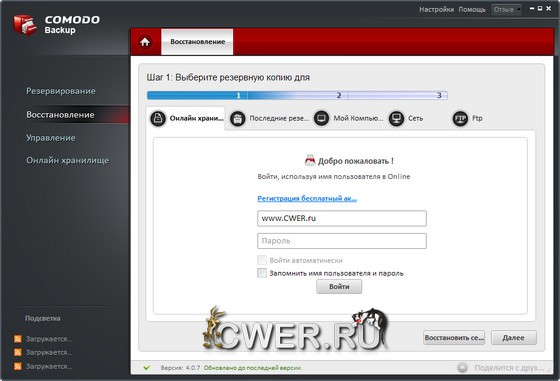
Task: Click the Войти button
Action: 339,287
